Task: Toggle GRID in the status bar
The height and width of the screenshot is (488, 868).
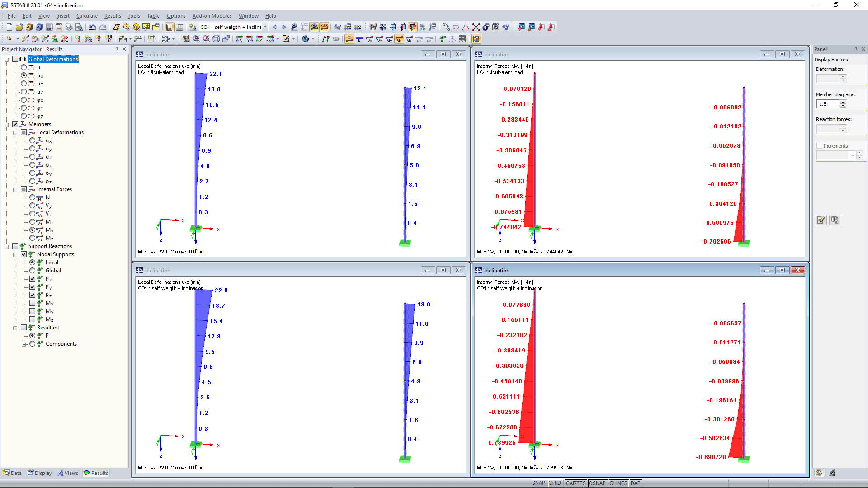Action: click(x=555, y=483)
